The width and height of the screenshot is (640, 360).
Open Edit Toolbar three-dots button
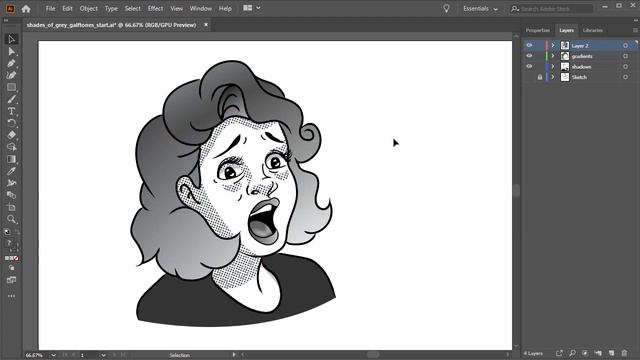click(x=11, y=296)
